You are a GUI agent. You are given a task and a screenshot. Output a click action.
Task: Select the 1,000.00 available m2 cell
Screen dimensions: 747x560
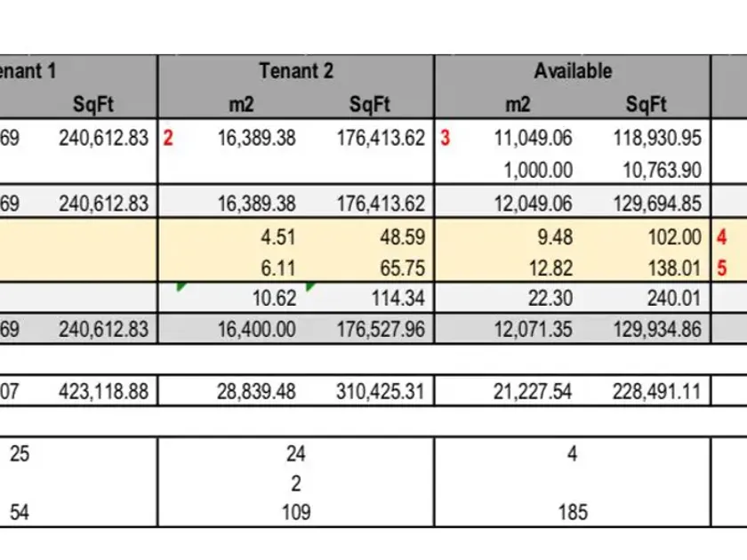538,170
